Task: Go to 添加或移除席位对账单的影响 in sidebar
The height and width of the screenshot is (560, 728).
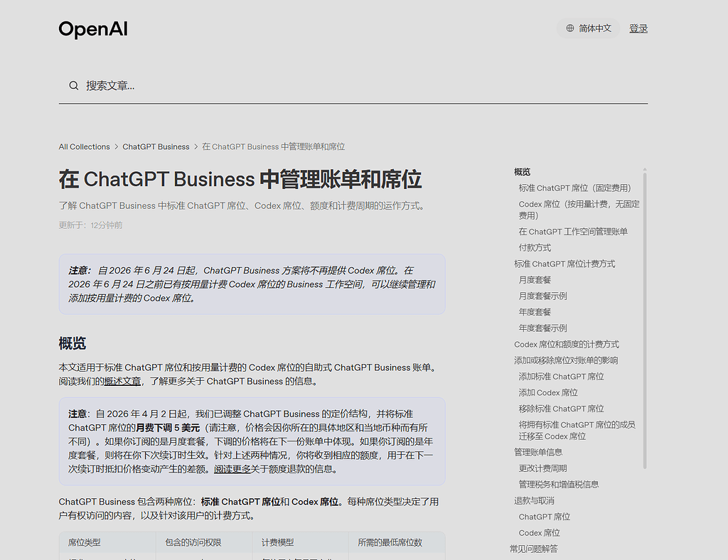Action: pos(566,360)
